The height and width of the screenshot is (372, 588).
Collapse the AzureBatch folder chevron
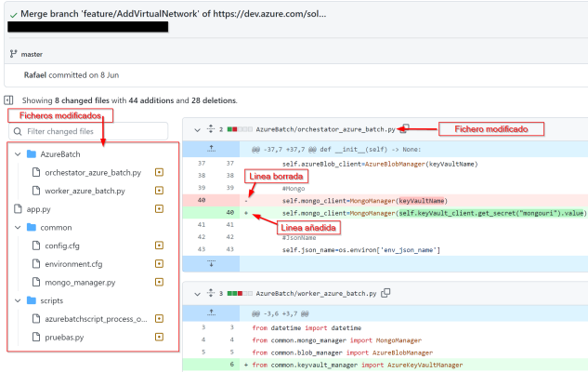[18, 154]
